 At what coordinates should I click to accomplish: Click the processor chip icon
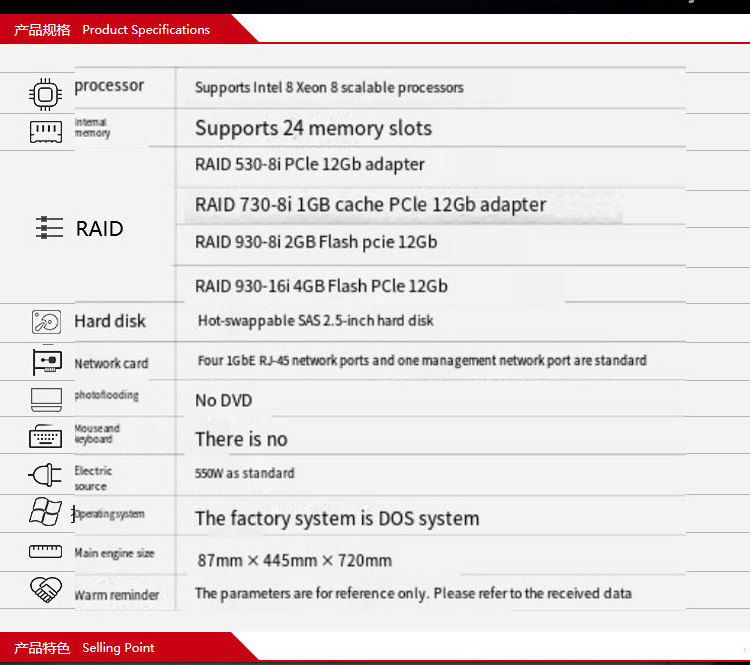46,95
